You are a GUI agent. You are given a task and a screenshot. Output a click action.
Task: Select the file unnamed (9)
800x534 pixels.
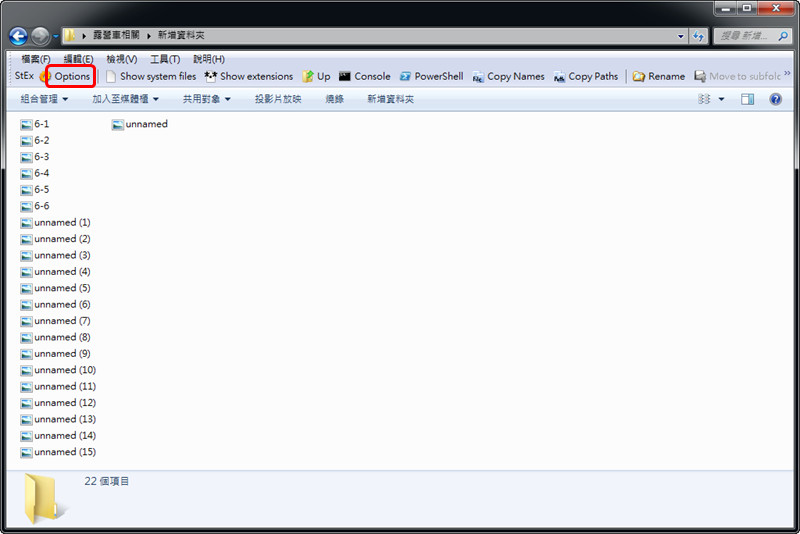(x=55, y=353)
